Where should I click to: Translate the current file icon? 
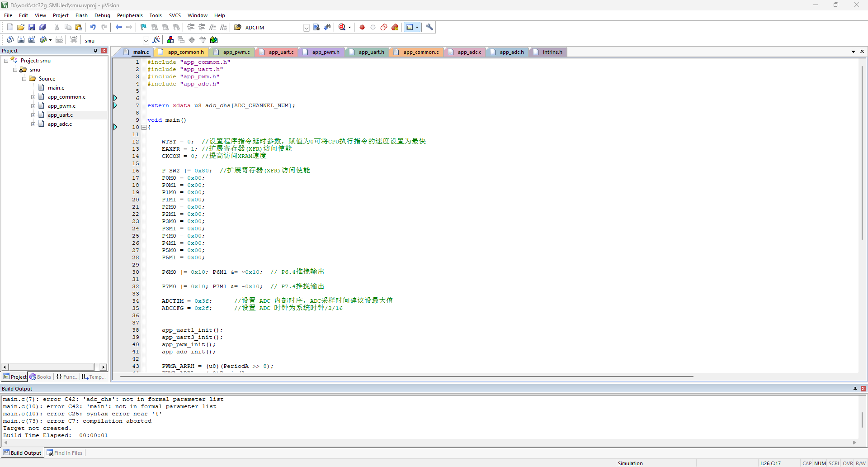click(x=10, y=40)
